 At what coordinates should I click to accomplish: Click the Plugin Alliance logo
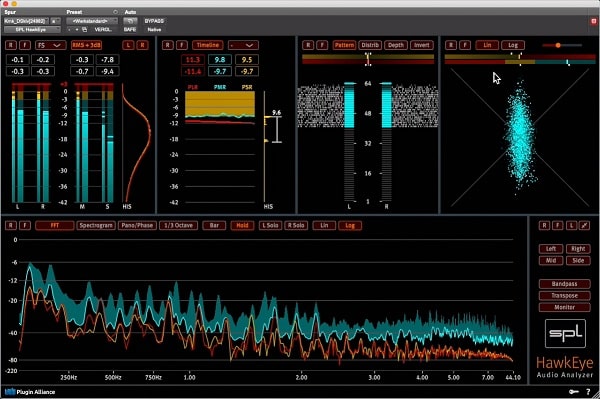[x=30, y=392]
